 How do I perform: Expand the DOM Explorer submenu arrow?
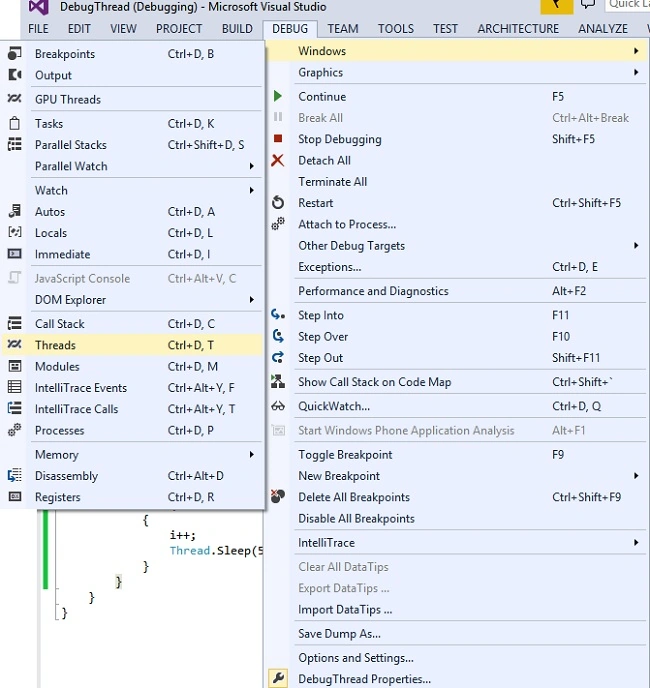pos(251,299)
